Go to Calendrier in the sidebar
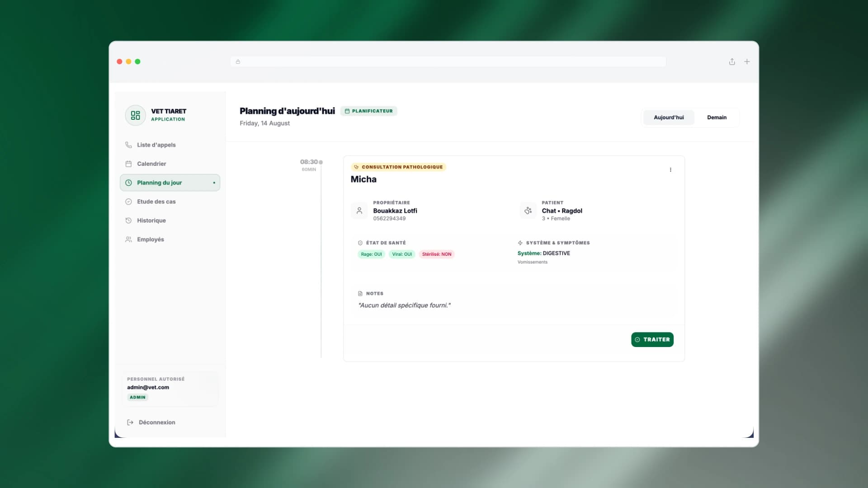Image resolution: width=868 pixels, height=488 pixels. point(170,164)
